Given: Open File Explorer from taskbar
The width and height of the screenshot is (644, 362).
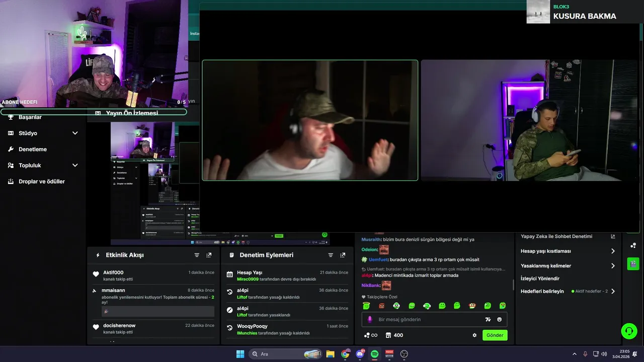Looking at the screenshot, I should point(331,354).
